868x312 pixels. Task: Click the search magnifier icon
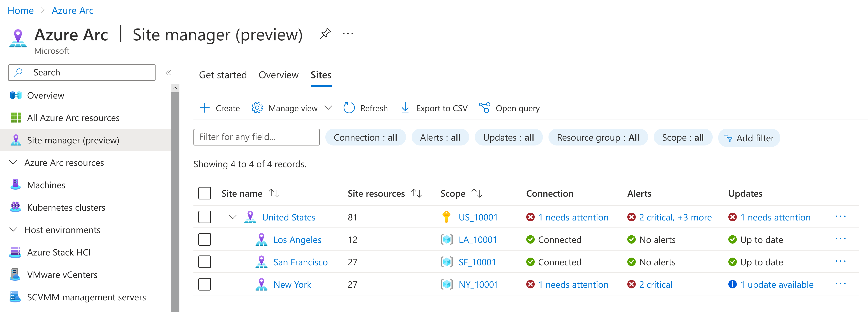click(18, 72)
